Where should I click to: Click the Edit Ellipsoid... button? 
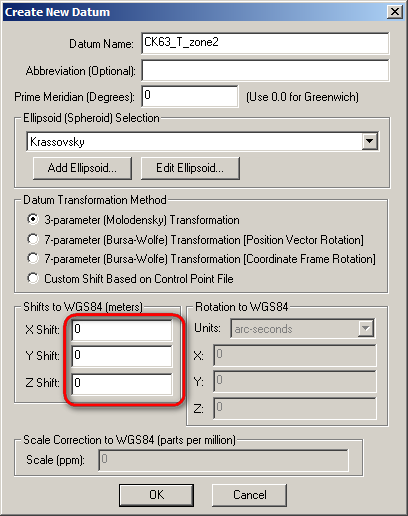pyautogui.click(x=190, y=168)
